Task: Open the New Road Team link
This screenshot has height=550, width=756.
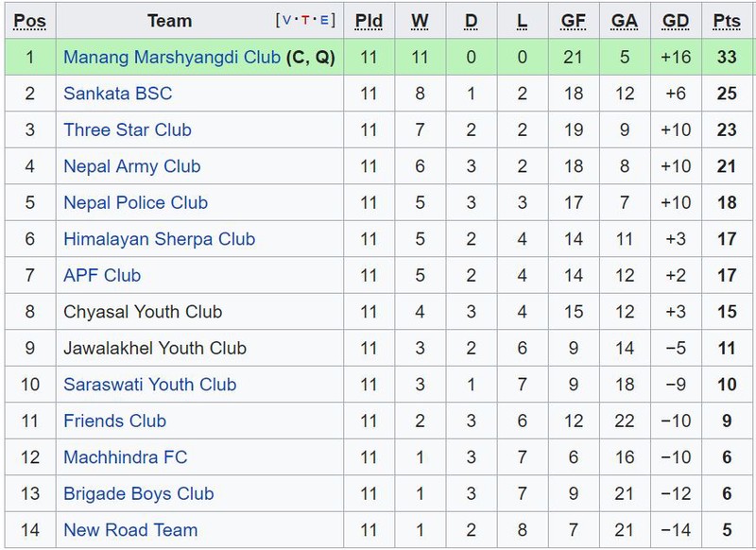Action: (x=130, y=530)
